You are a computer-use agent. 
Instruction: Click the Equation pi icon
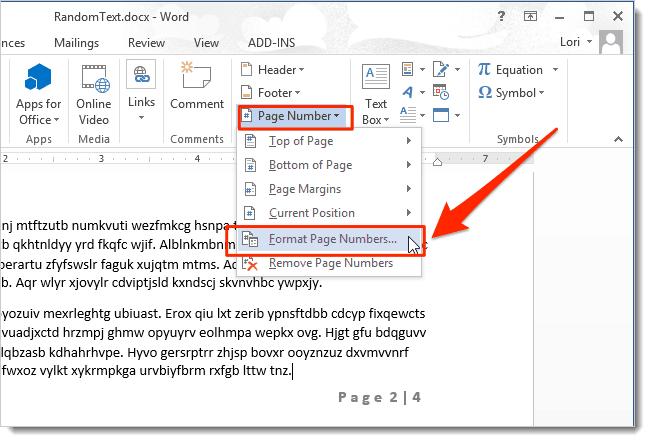484,69
